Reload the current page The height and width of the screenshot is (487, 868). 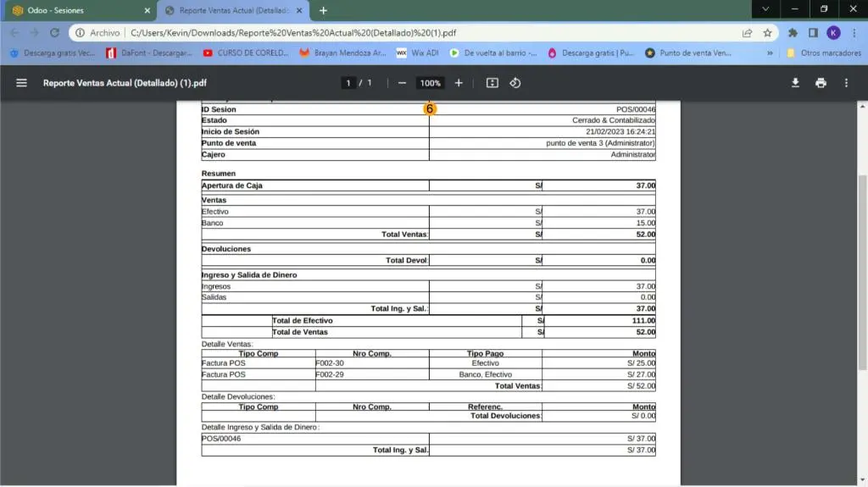click(x=55, y=33)
